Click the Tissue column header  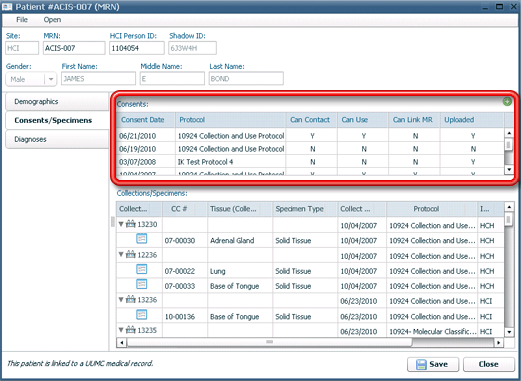pos(240,209)
